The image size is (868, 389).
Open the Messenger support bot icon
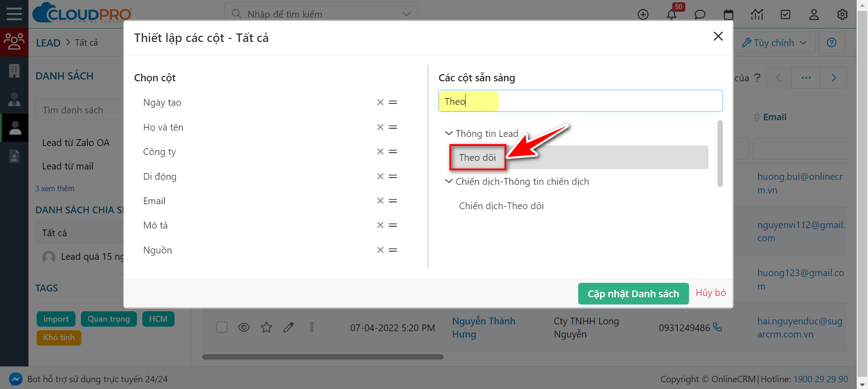click(15, 379)
